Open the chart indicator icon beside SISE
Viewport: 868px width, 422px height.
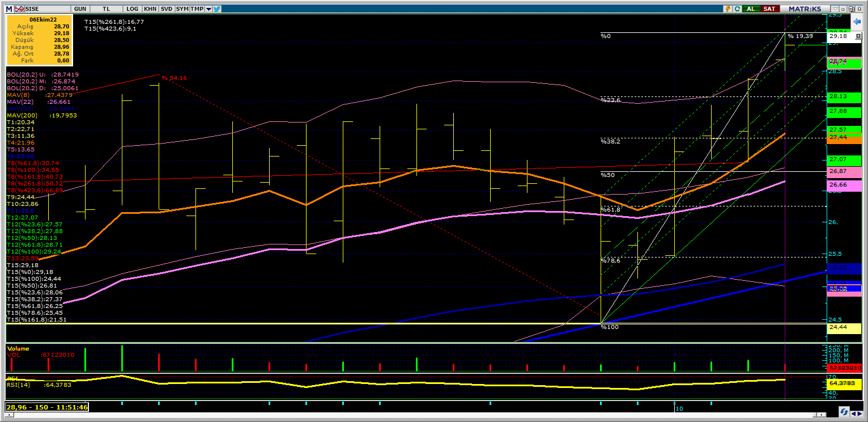(19, 9)
